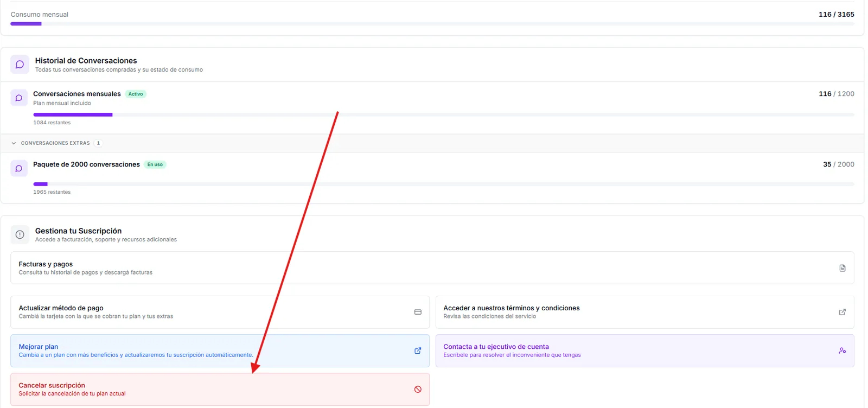Image resolution: width=868 pixels, height=408 pixels.
Task: Click the green Activo status badge
Action: [x=136, y=94]
